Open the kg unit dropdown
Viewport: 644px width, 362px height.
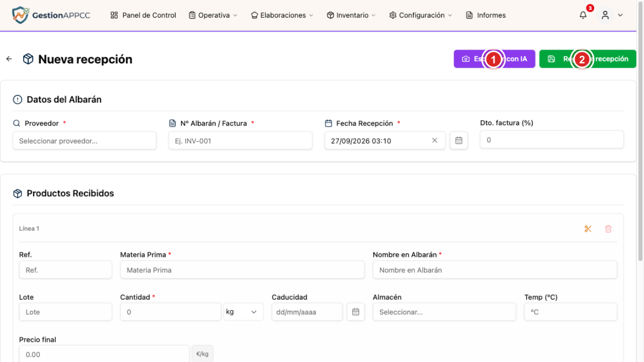coord(244,312)
